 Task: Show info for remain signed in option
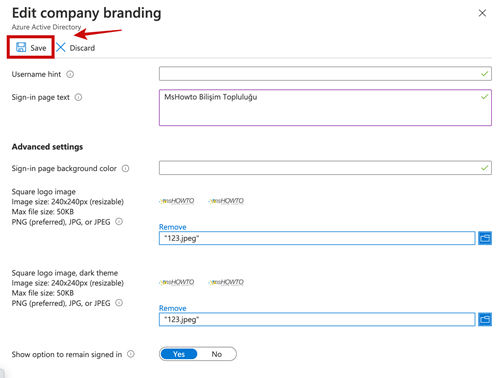(131, 354)
